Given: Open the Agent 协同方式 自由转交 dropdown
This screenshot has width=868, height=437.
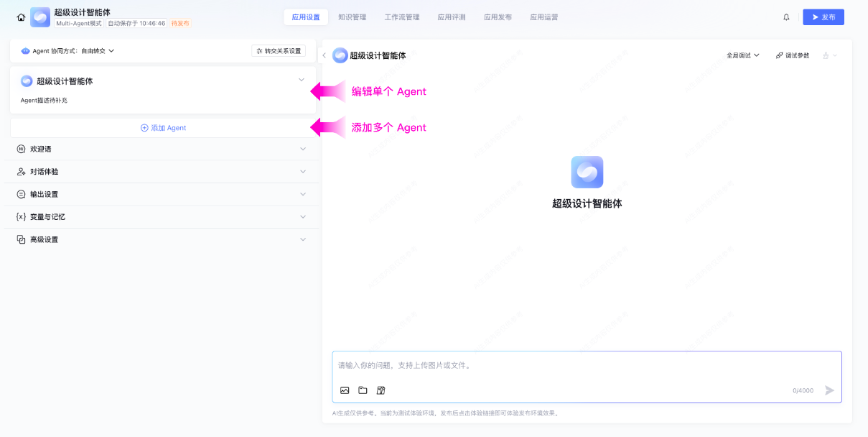Looking at the screenshot, I should pos(98,51).
